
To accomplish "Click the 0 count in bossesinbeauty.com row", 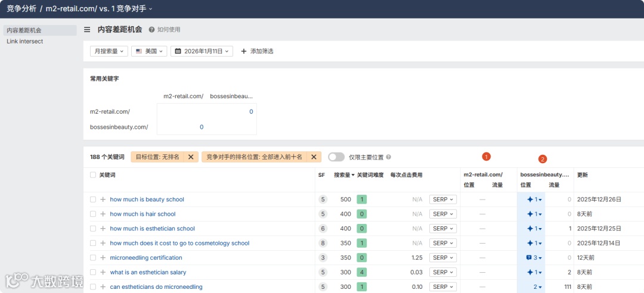I will point(202,127).
